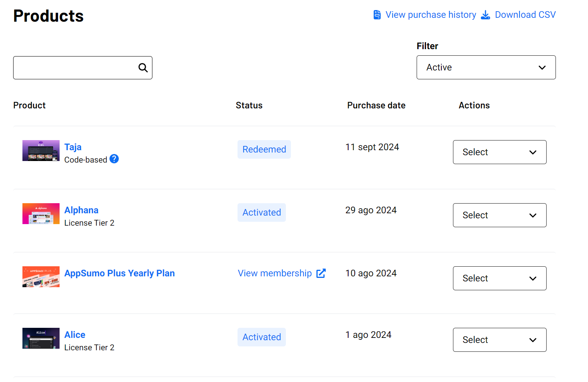Click the external link icon beside View membership
The image size is (588, 382).
point(321,273)
